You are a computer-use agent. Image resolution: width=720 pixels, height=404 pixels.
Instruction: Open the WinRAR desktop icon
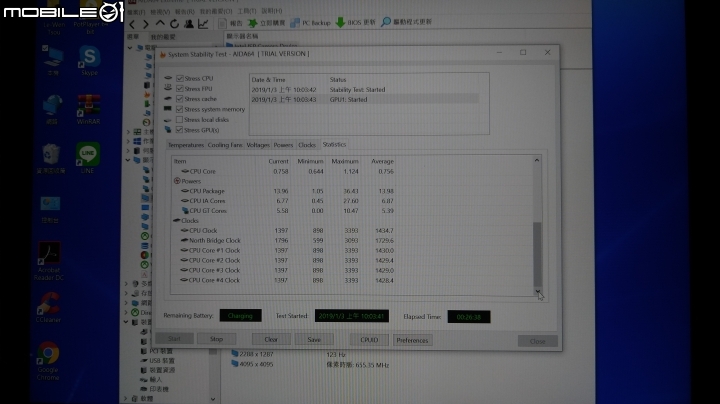89,109
